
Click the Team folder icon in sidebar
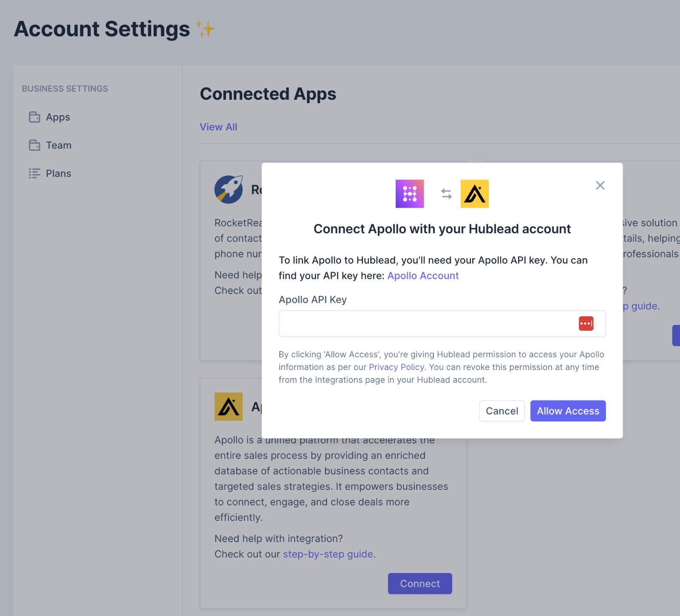coord(34,145)
